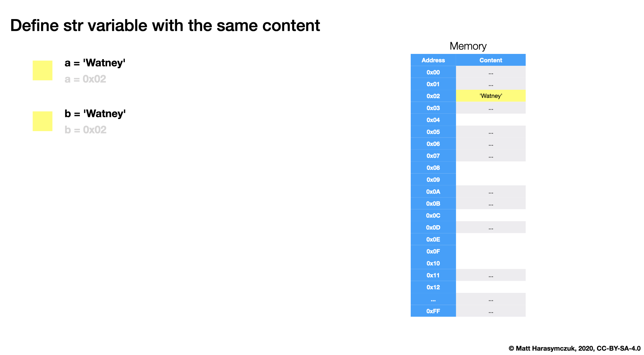Click the Content column header
This screenshot has height=355, width=644.
491,60
